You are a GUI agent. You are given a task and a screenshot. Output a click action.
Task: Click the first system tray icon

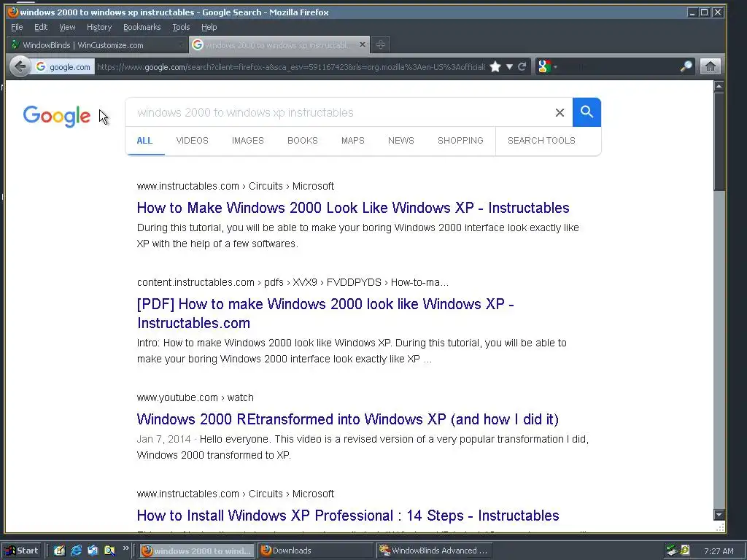pyautogui.click(x=672, y=551)
